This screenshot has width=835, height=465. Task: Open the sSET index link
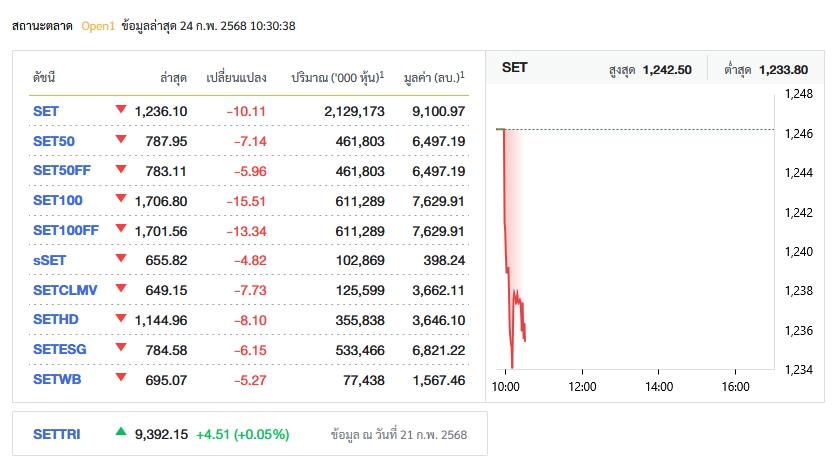(49, 260)
